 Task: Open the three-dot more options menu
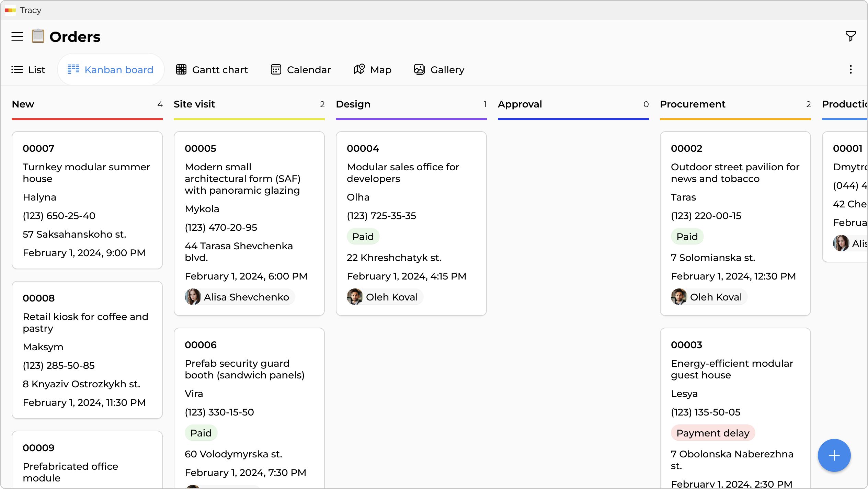pyautogui.click(x=850, y=70)
